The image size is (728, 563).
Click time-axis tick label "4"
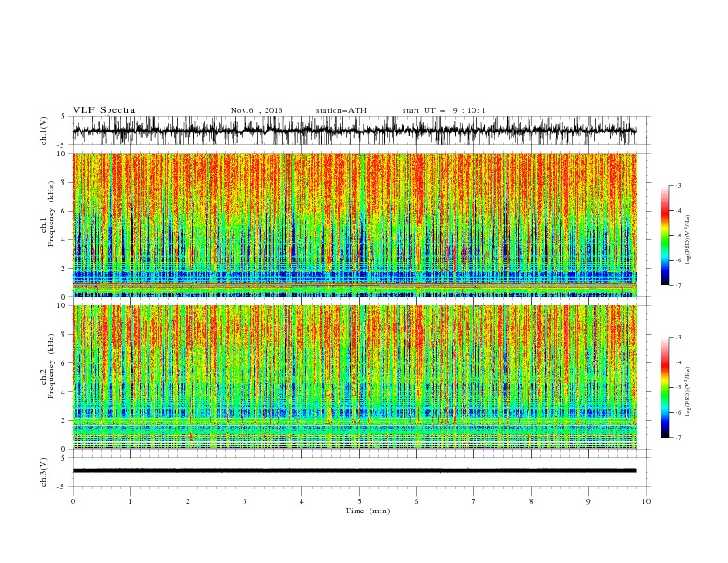301,501
